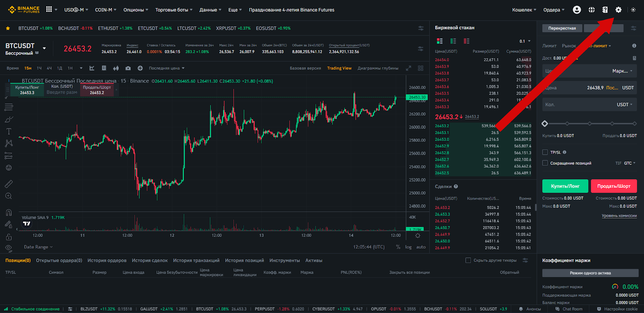The height and width of the screenshot is (313, 644).
Task: Open the USDT quantity unit dropdown
Action: pyautogui.click(x=625, y=105)
